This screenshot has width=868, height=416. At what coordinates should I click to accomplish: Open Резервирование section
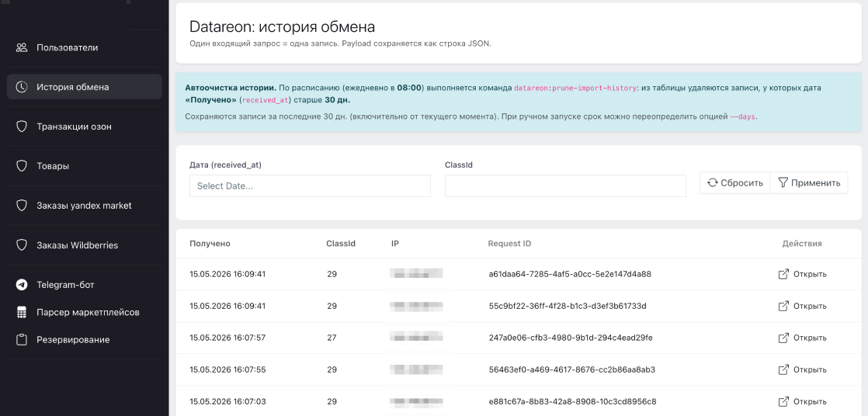pyautogui.click(x=84, y=340)
